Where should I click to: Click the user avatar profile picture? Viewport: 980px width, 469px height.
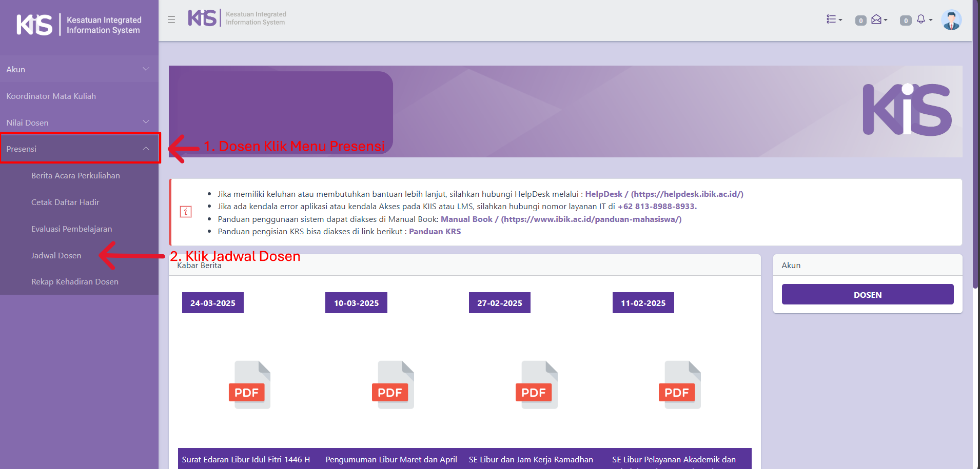pyautogui.click(x=951, y=20)
